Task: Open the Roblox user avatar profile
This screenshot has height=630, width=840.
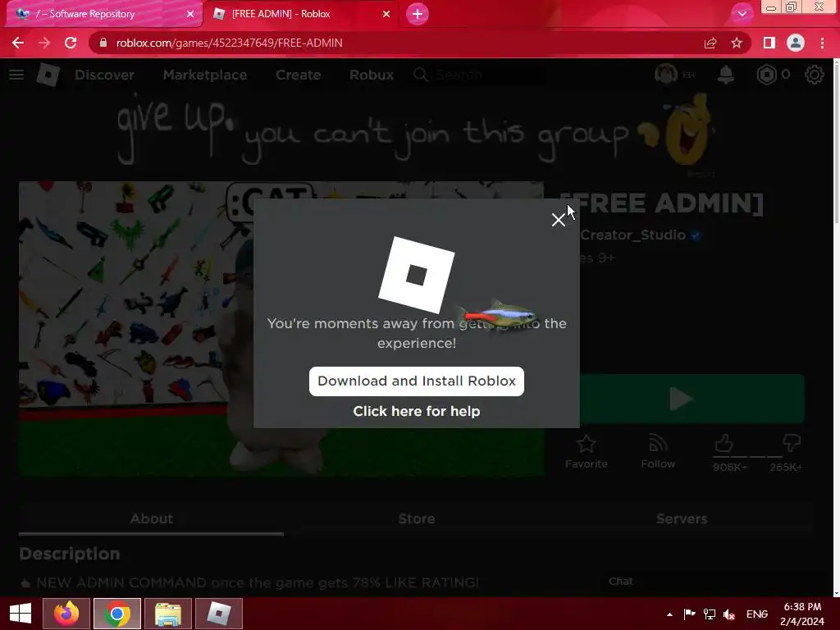Action: 666,75
